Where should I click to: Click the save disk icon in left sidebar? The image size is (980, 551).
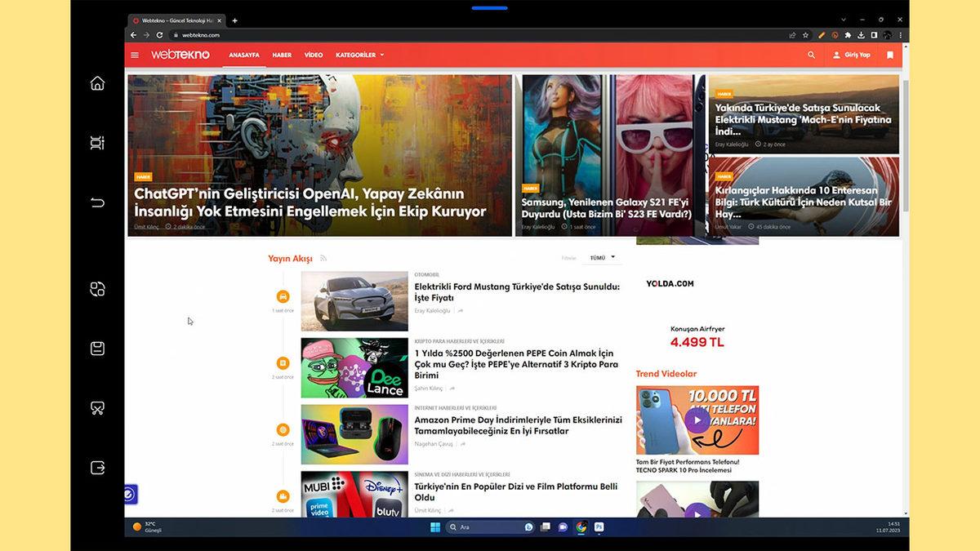pyautogui.click(x=97, y=349)
